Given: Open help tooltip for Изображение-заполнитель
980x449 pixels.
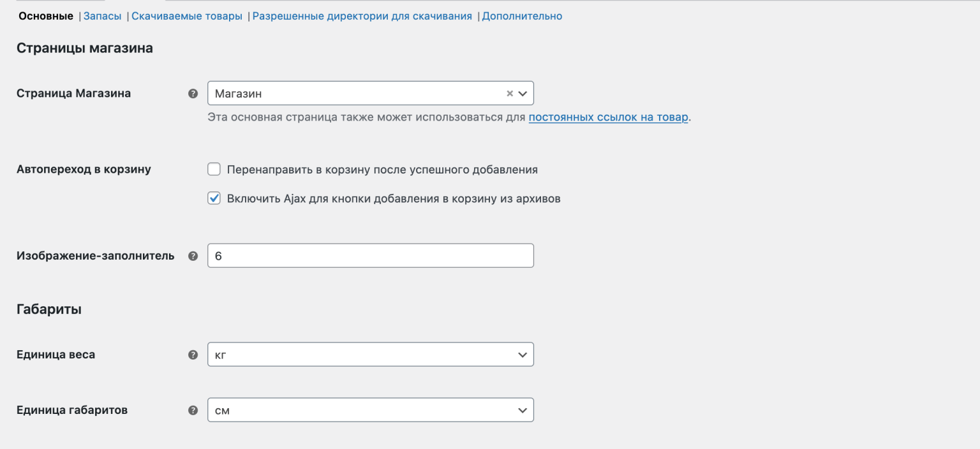Looking at the screenshot, I should point(193,255).
